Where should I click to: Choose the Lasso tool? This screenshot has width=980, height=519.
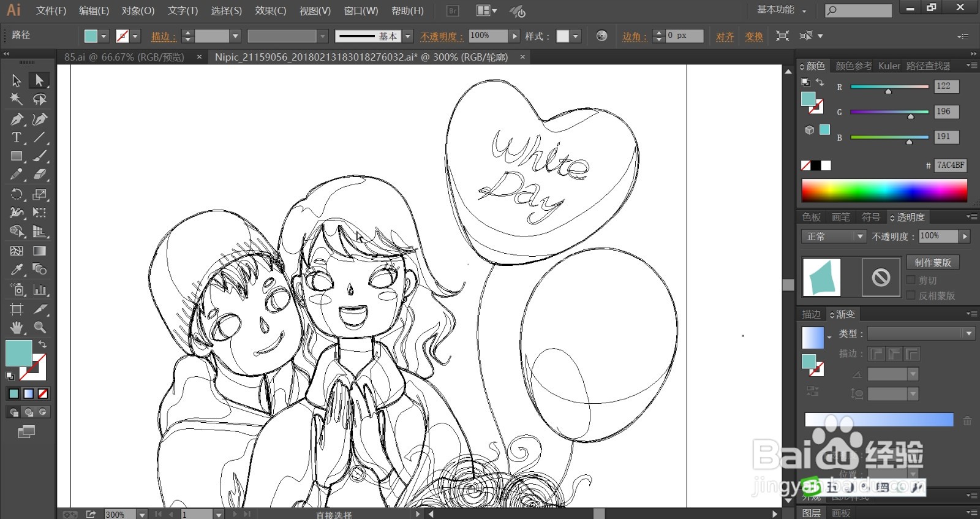[40, 99]
